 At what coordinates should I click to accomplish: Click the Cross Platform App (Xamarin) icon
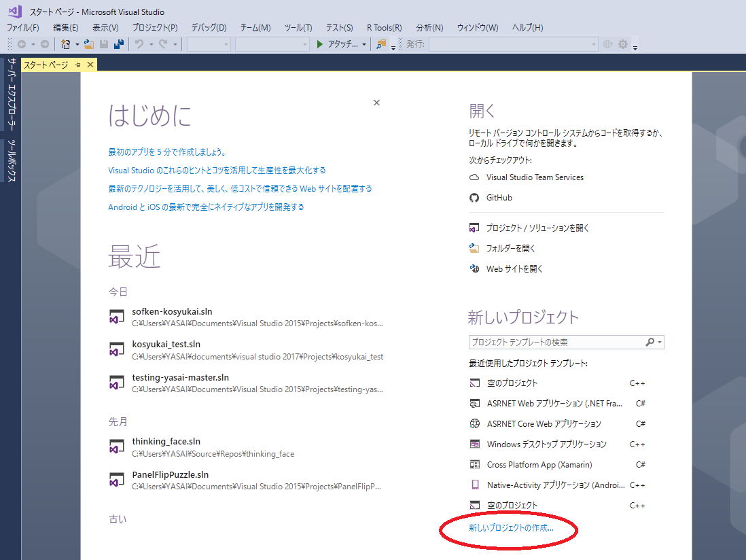click(x=475, y=465)
